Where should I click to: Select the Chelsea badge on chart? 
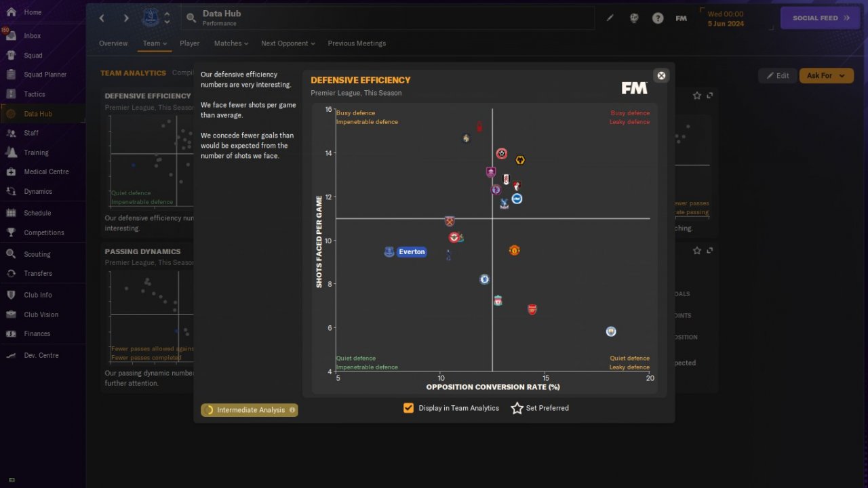484,279
